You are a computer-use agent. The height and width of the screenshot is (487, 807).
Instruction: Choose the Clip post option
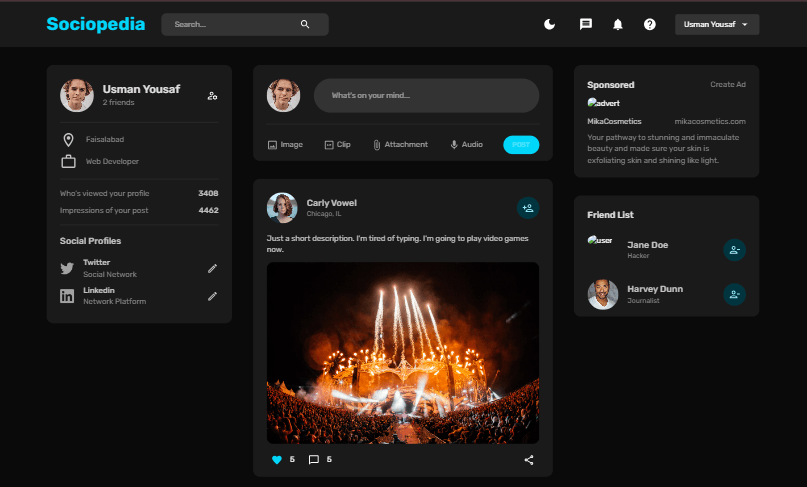[337, 145]
